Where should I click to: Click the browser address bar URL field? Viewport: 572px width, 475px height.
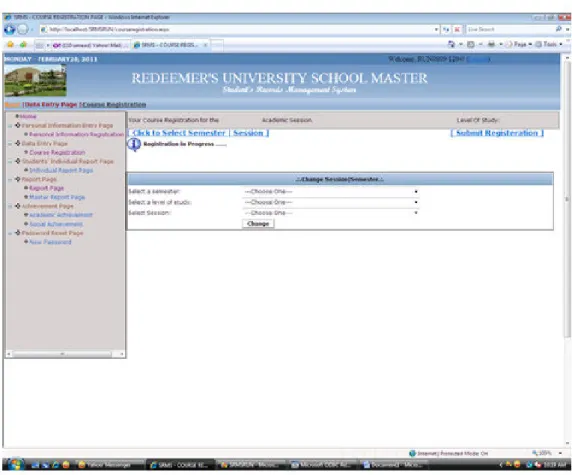tap(237, 29)
